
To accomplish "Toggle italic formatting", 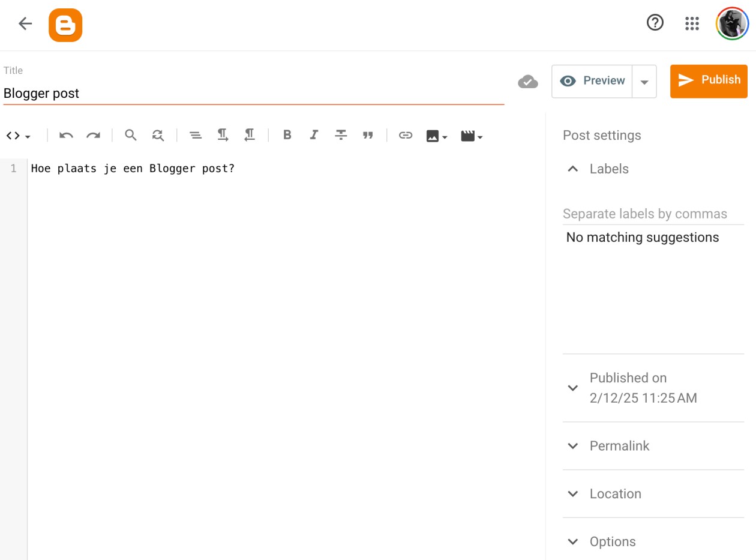I will click(314, 135).
